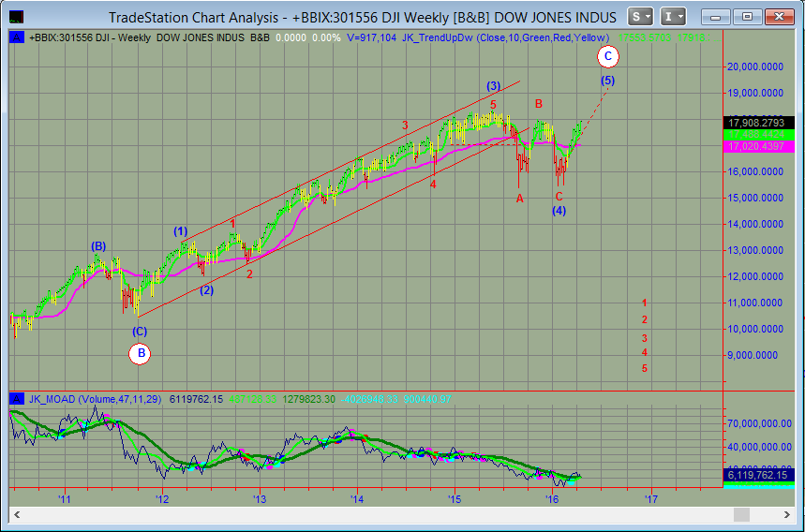The width and height of the screenshot is (805, 532).
Task: Click the 70,000,000.00 MOAD axis label
Action: [x=759, y=423]
